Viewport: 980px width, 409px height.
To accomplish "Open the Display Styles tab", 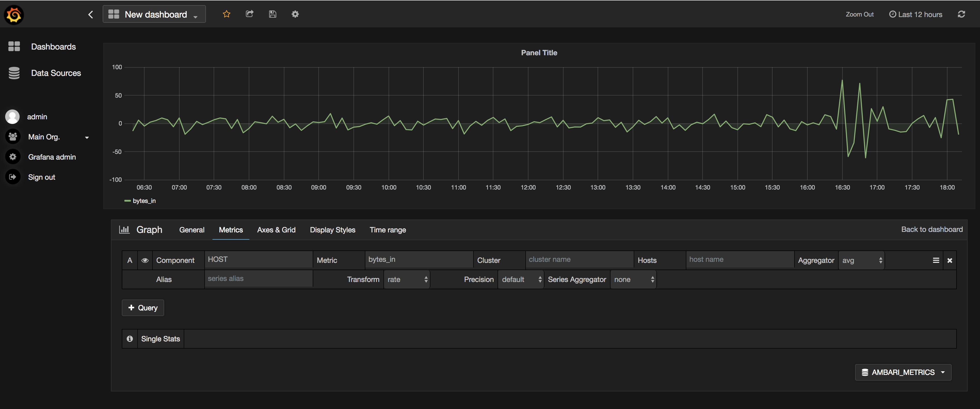I will [332, 230].
